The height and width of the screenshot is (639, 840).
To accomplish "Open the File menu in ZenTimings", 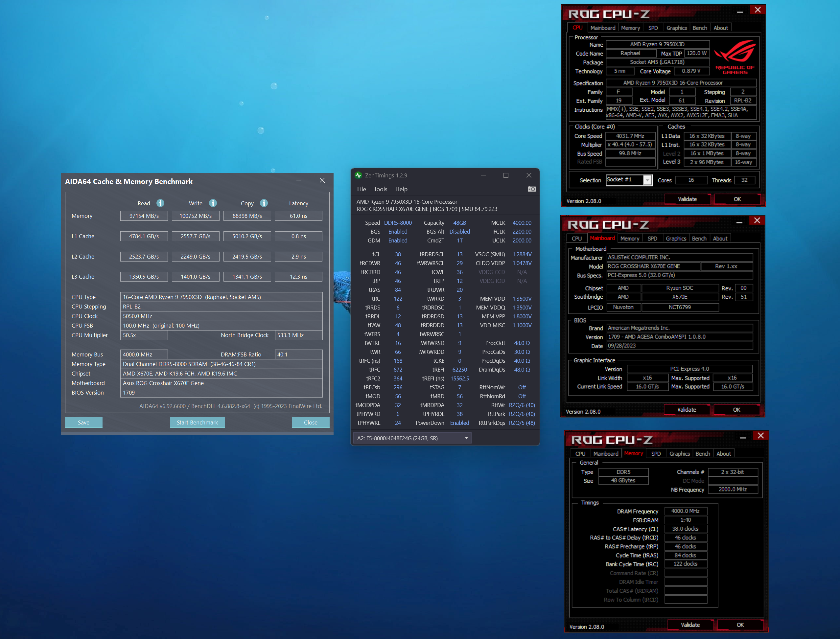I will click(362, 189).
